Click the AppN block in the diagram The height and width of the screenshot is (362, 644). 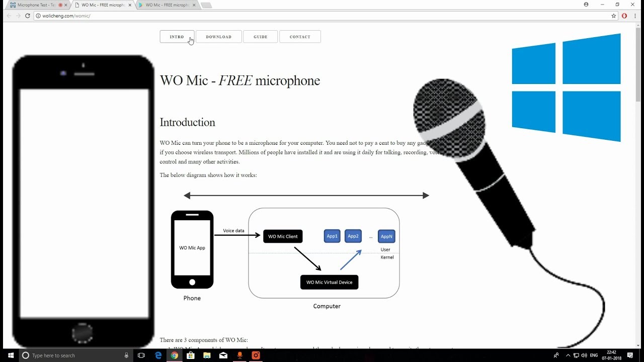(x=386, y=236)
